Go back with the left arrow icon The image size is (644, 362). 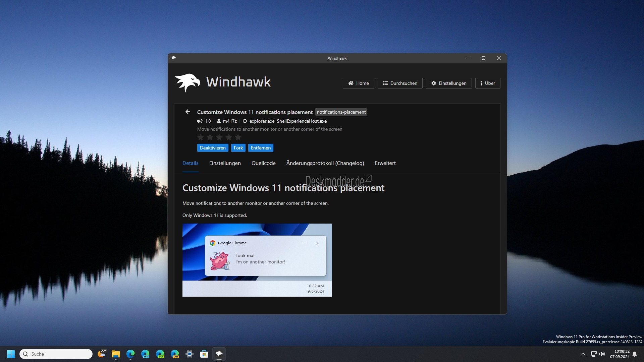(x=188, y=112)
